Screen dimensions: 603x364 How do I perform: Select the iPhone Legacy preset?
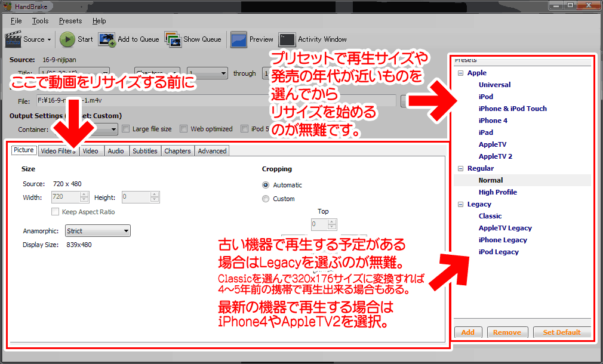[x=503, y=240]
